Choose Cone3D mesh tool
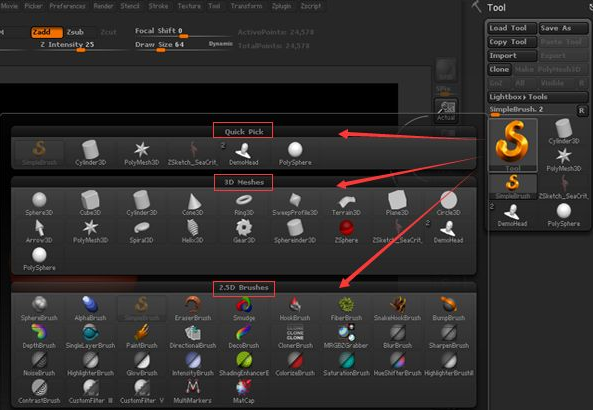Viewport: 593px width, 410px height. [193, 203]
